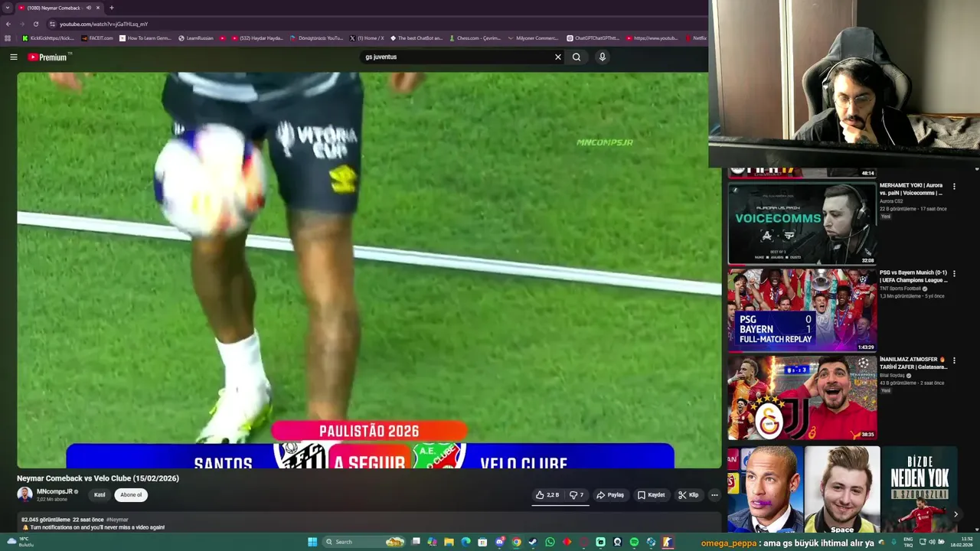The width and height of the screenshot is (980, 551).
Task: Advance the Shorts shelf with right chevron
Action: (x=955, y=514)
